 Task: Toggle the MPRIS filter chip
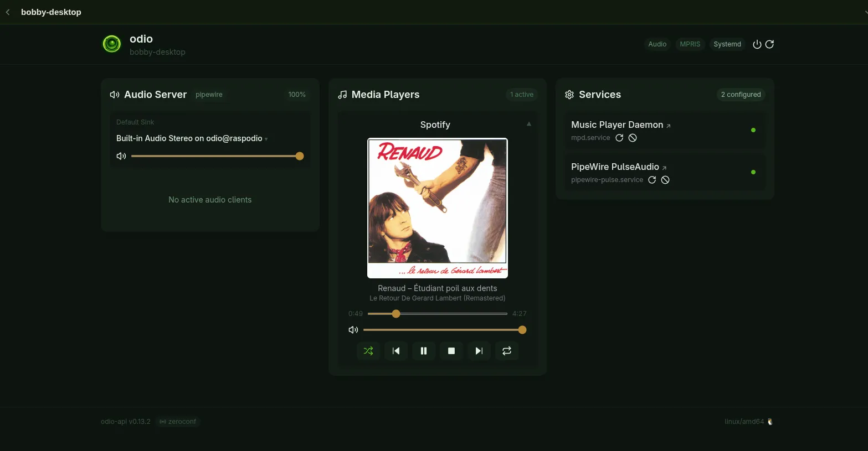pyautogui.click(x=690, y=44)
